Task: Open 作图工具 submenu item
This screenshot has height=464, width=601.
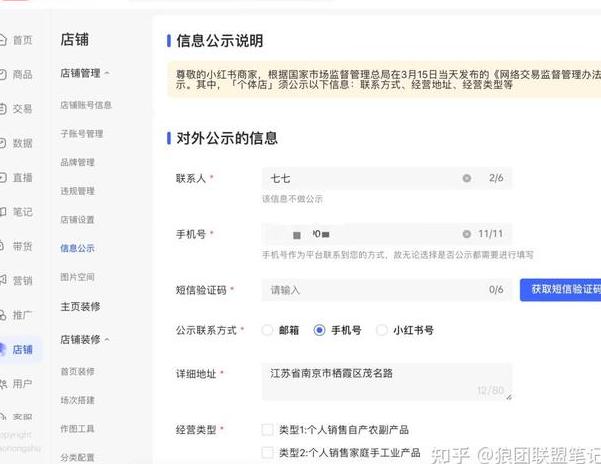Action: point(77,429)
